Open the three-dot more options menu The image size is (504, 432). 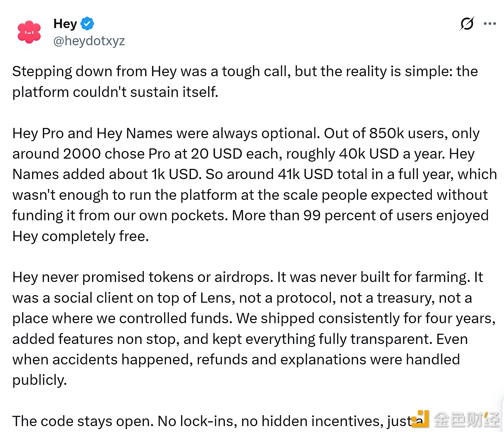(490, 24)
